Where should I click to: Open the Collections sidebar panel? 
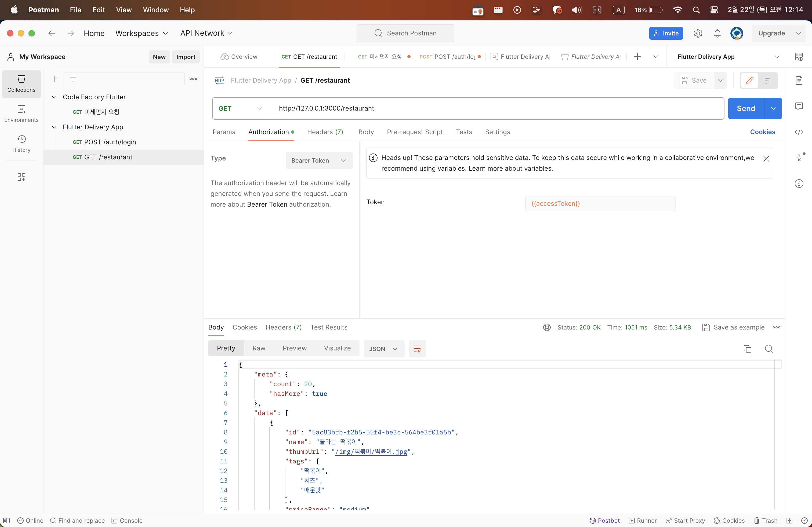[21, 84]
